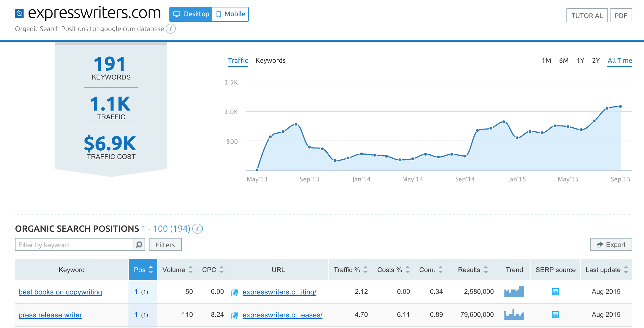The height and width of the screenshot is (328, 644).
Task: Switch to Desktop view
Action: click(191, 14)
